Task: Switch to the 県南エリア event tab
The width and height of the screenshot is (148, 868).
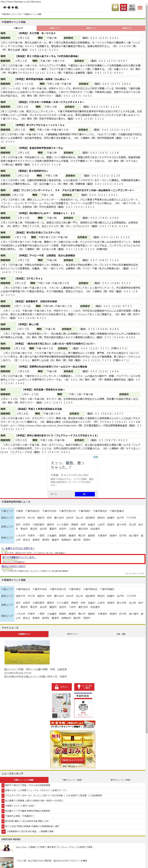Action: pyautogui.click(x=127, y=28)
